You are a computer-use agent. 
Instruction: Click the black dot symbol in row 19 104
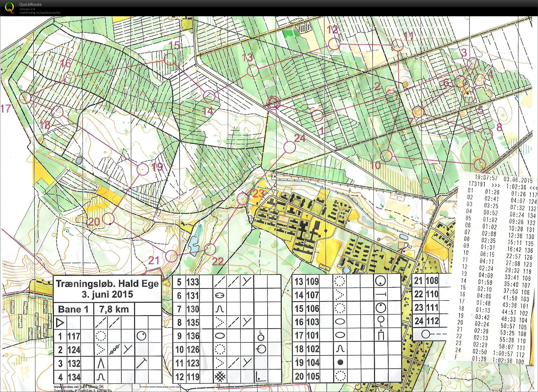click(340, 362)
